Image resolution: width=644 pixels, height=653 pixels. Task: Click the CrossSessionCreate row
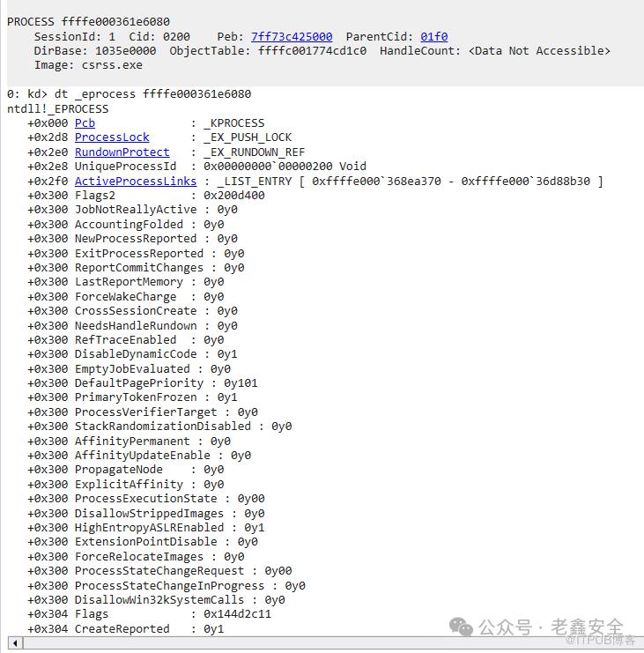click(132, 311)
